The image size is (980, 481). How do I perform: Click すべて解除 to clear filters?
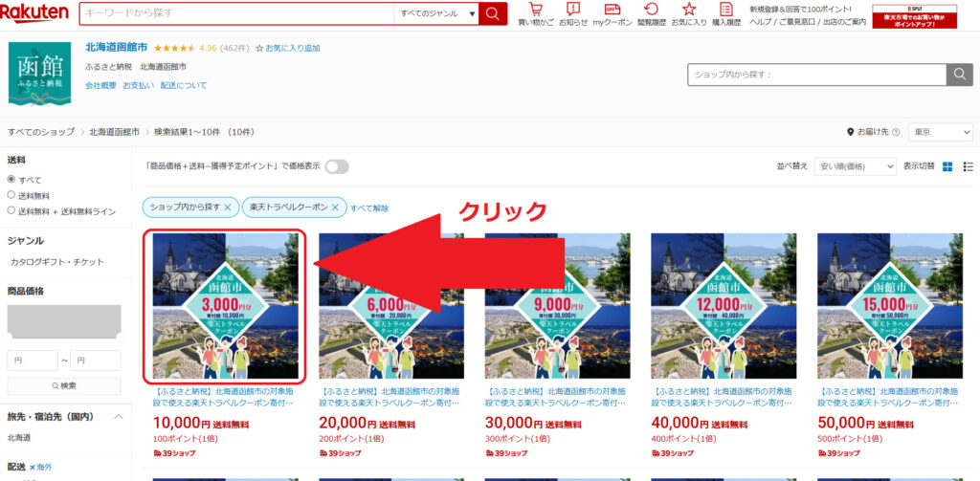pyautogui.click(x=369, y=208)
